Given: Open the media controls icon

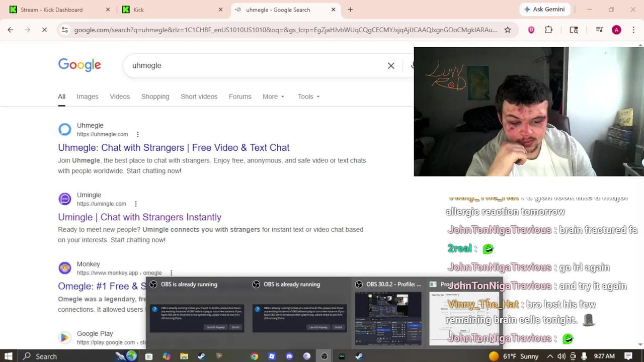Looking at the screenshot, I should 599,30.
